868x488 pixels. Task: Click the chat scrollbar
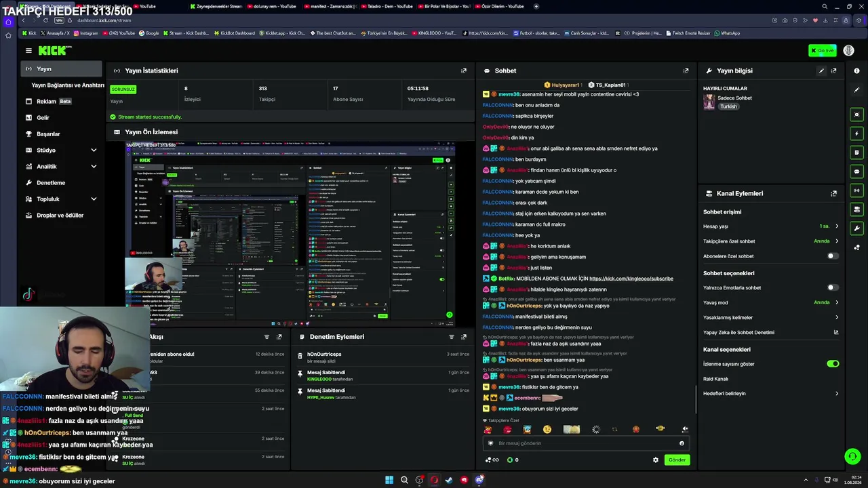pos(696,399)
